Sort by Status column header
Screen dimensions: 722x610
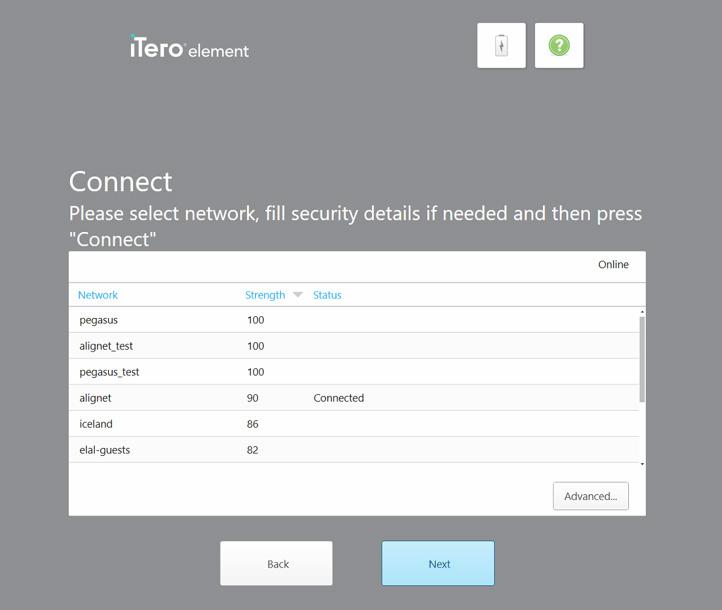point(327,295)
